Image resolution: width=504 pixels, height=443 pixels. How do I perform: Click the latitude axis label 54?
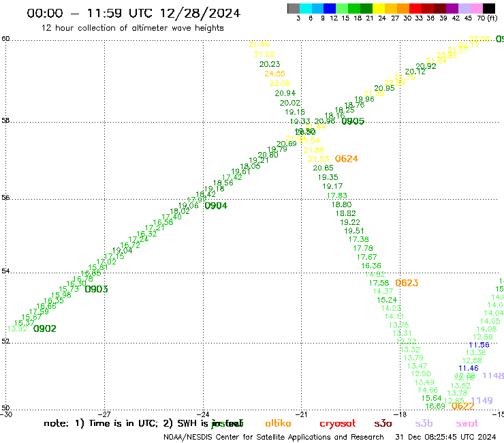point(5,271)
